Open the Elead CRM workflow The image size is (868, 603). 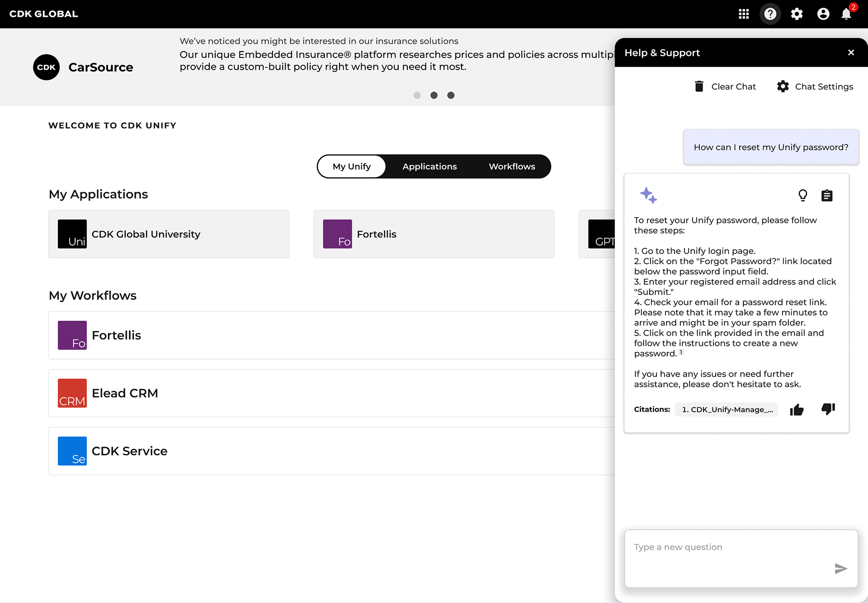coord(332,393)
